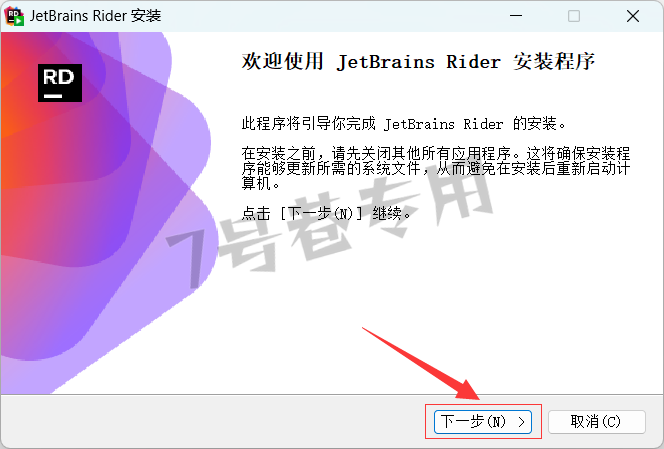Screen dimensions: 664x449
Task: Click the red arrow annotation graphic
Action: [421, 363]
